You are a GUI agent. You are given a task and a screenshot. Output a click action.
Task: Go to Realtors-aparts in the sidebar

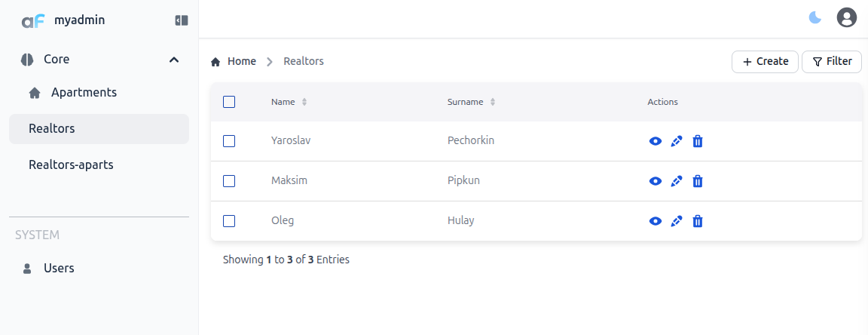(71, 164)
